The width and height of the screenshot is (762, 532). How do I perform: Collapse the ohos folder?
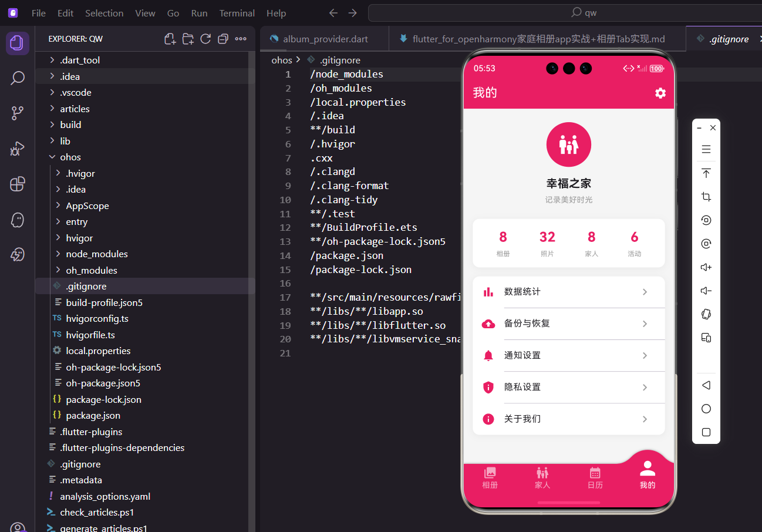70,157
